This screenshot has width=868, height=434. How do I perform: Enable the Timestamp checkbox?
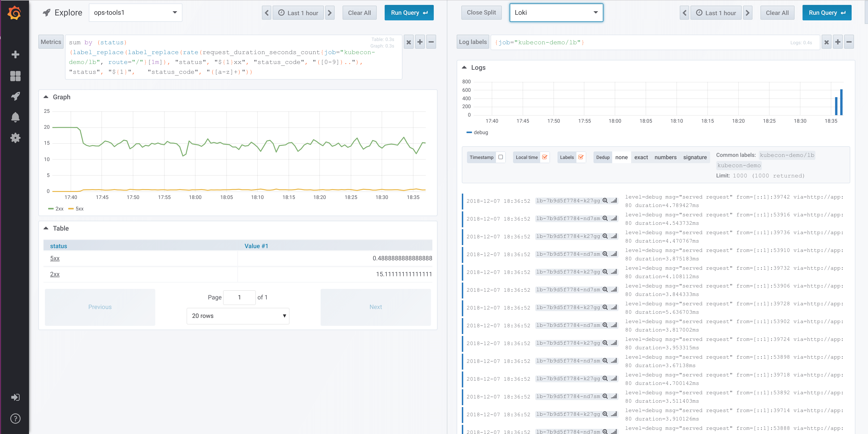[x=500, y=157]
